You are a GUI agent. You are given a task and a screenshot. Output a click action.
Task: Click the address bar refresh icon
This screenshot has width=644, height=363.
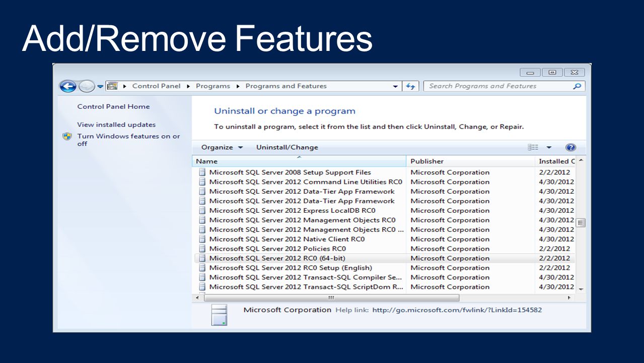coord(410,86)
